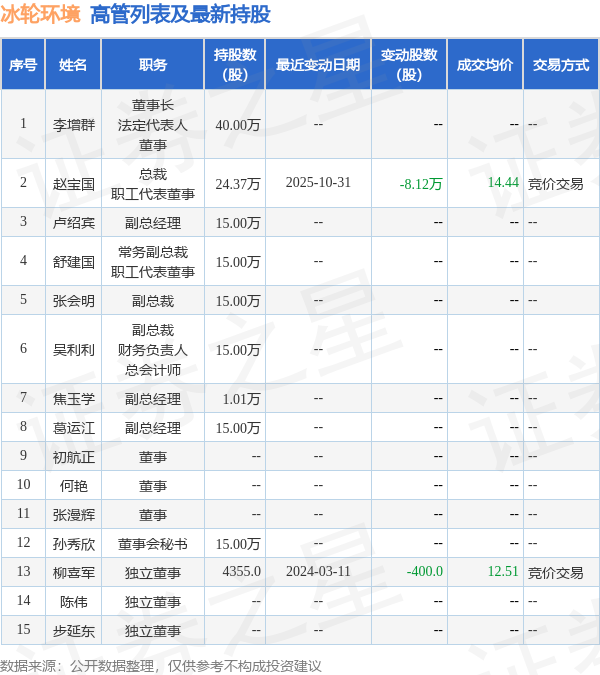
Task: Click the name 葛运江
Action: click(74, 428)
